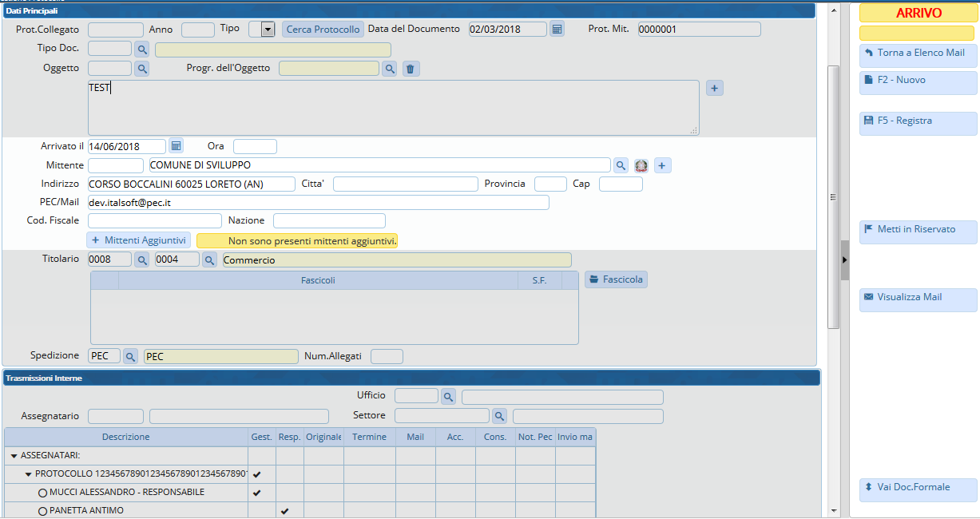
Task: Select PANETTA ANTIMO radio button
Action: coord(43,511)
